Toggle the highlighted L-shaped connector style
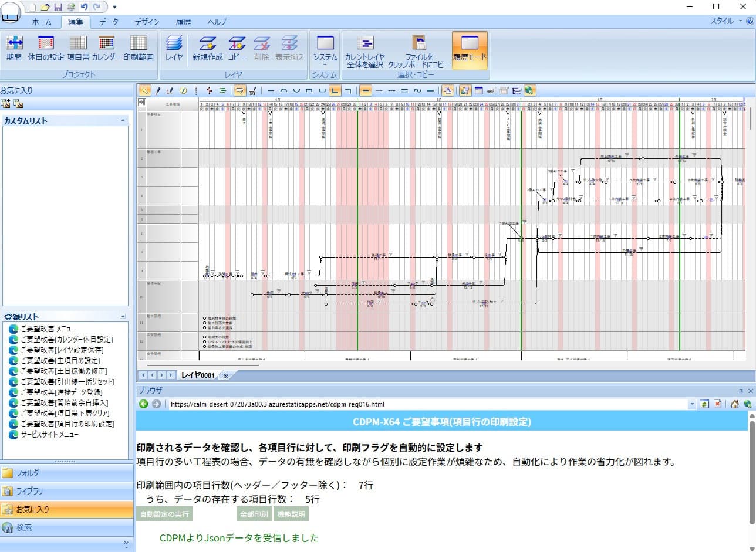756x552 pixels. point(335,91)
